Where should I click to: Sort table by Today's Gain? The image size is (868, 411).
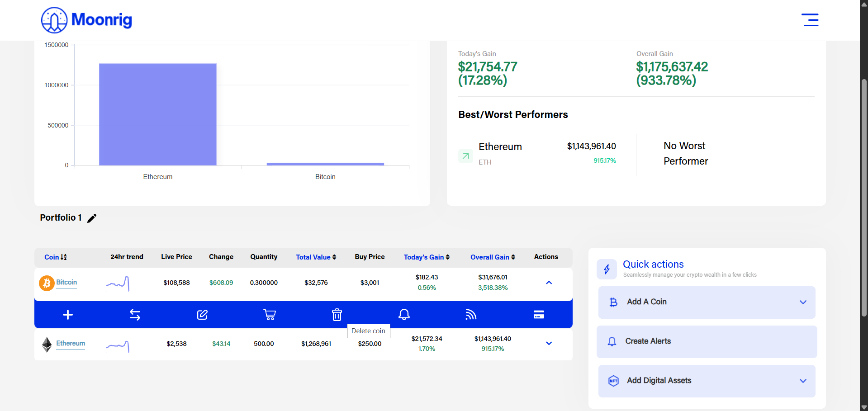tap(427, 257)
